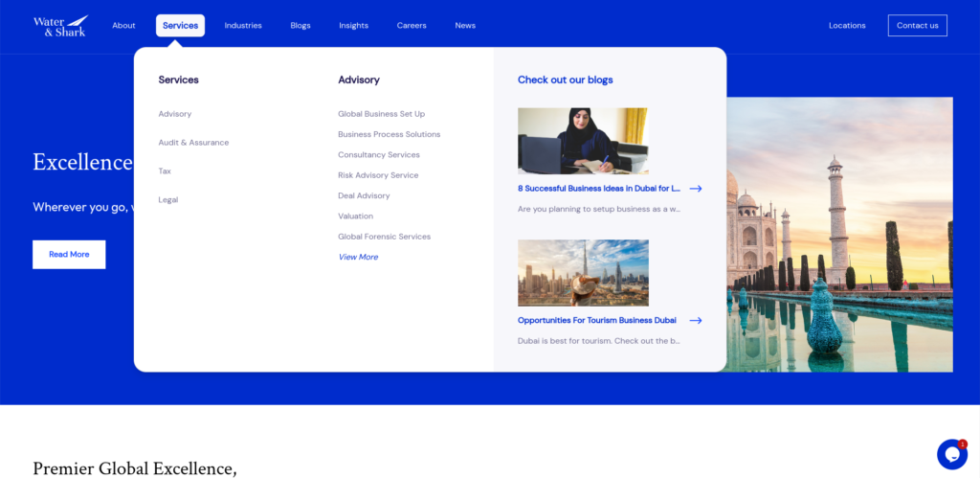Open Locations in the header
980x478 pixels.
click(847, 26)
